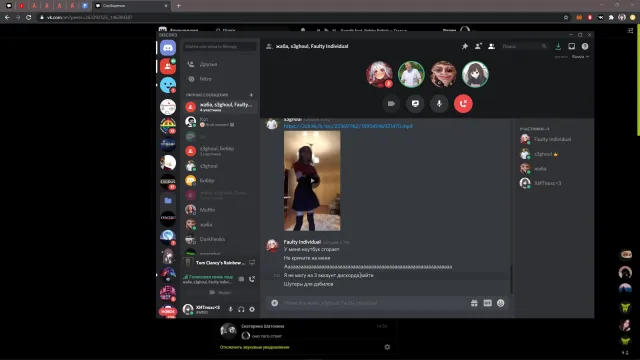
Task: Toggle the camera in the call controls
Action: pyautogui.click(x=391, y=104)
